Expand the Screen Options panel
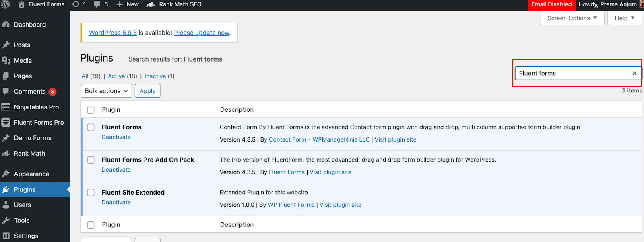Viewport: 644px width, 242px height. (572, 18)
